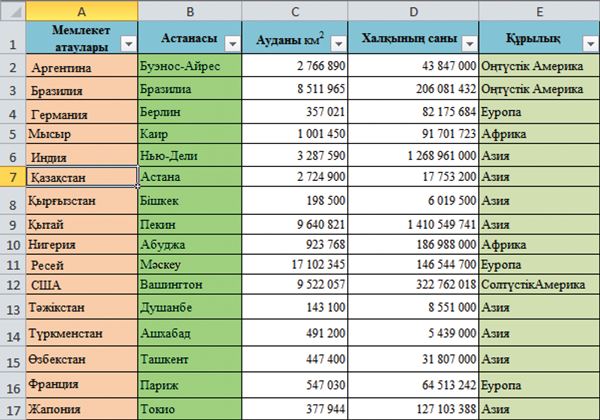Screen dimensions: 600x420
Task: Select the Қазақстан cell
Action: [82, 177]
